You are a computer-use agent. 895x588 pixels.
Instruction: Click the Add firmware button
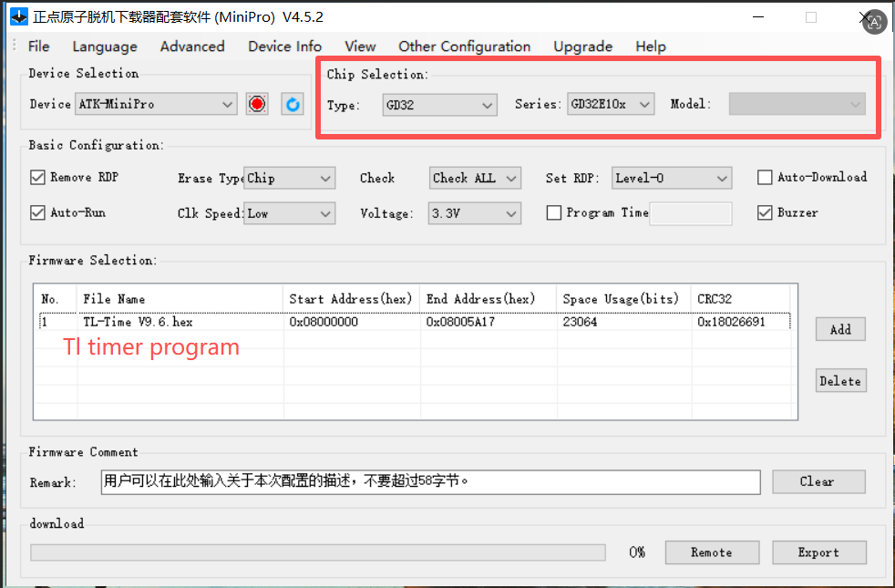click(840, 329)
